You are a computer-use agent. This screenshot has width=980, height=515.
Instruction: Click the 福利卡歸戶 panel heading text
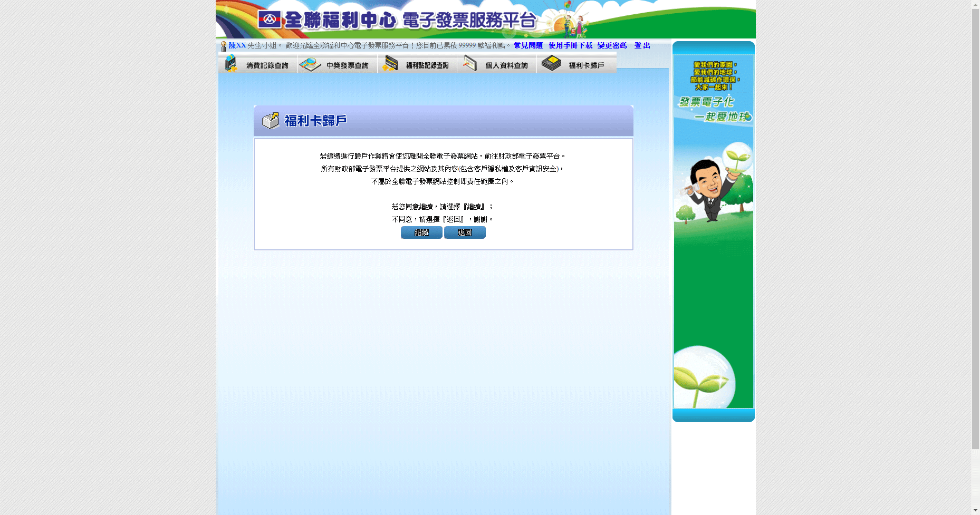(x=315, y=121)
